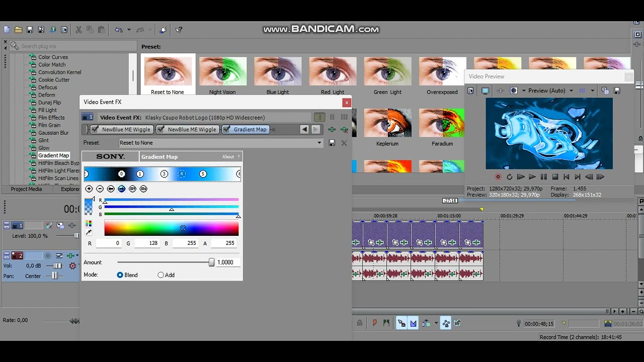Open the overlays grid dropdown arrow

pyautogui.click(x=592, y=91)
